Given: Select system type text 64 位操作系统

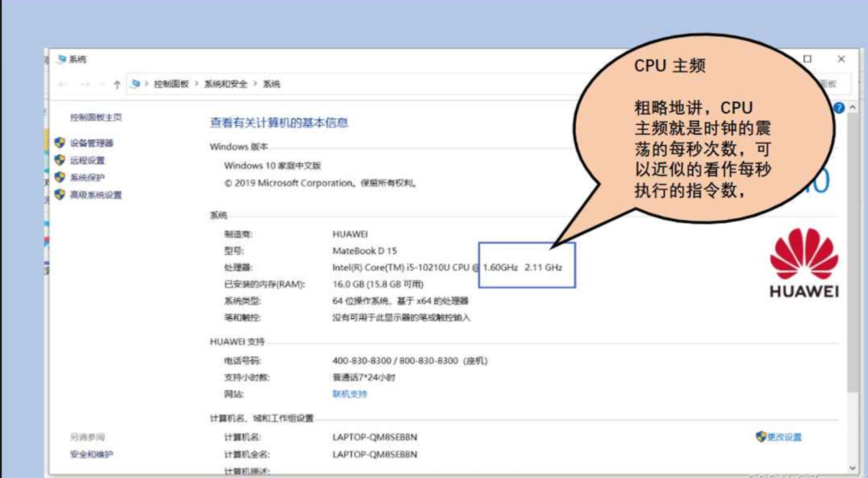Looking at the screenshot, I should point(362,301).
